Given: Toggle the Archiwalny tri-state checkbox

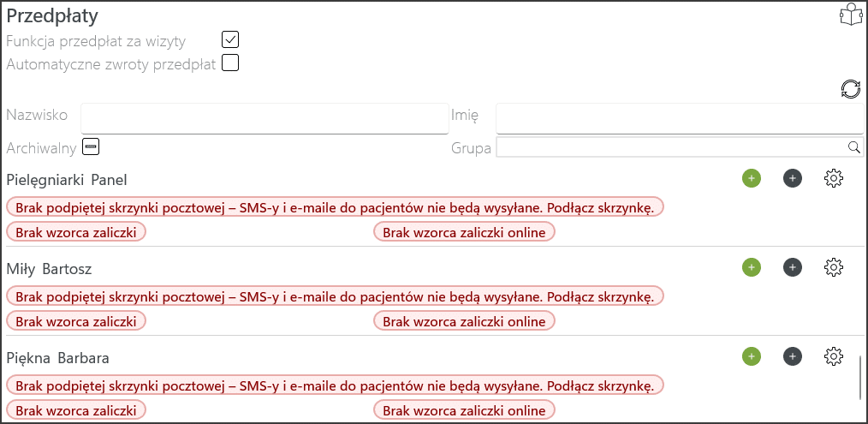Looking at the screenshot, I should point(91,147).
